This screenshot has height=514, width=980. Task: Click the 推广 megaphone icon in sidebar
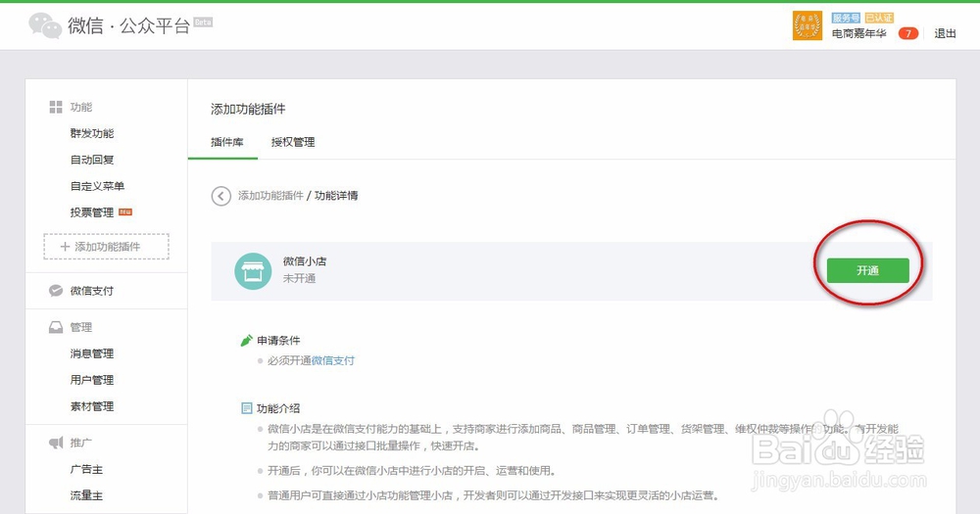(x=56, y=443)
